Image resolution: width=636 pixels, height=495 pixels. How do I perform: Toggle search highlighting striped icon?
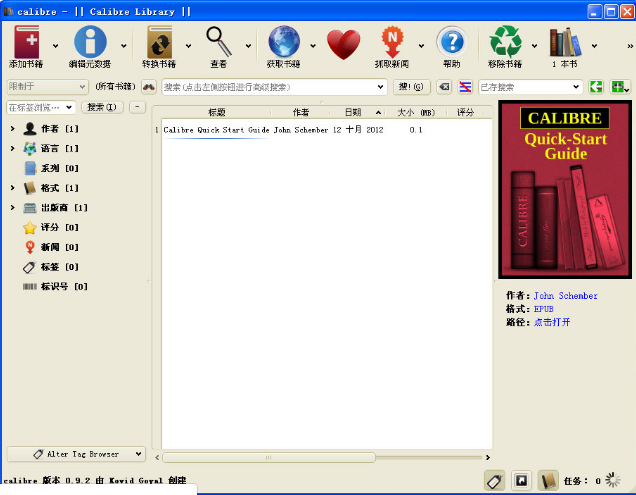tap(465, 87)
